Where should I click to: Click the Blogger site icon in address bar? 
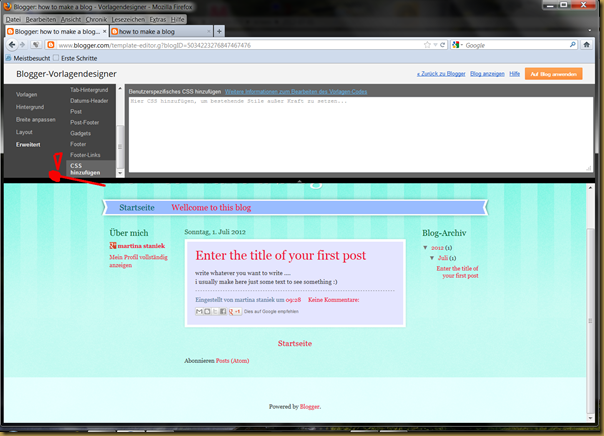50,45
